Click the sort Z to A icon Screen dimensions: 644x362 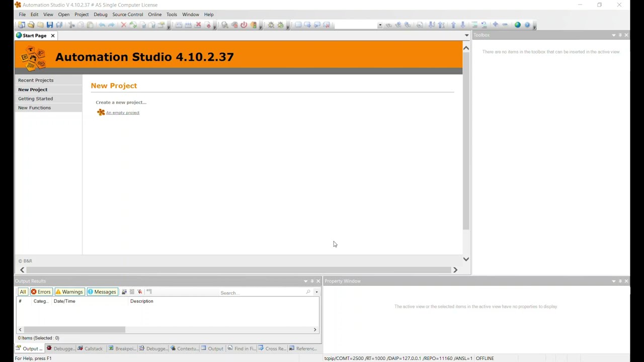441,25
